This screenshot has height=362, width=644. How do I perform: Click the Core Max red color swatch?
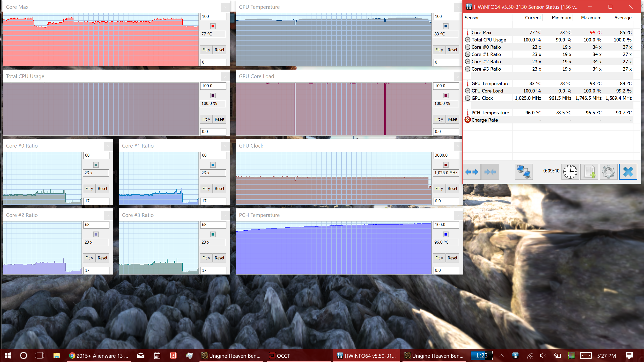[213, 26]
